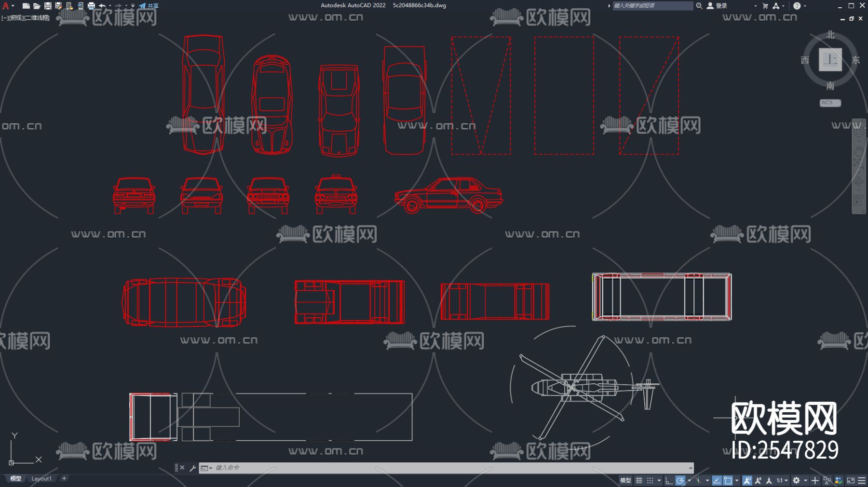This screenshot has height=487, width=868.
Task: Click the 登录 sign-in button
Action: pyautogui.click(x=717, y=6)
